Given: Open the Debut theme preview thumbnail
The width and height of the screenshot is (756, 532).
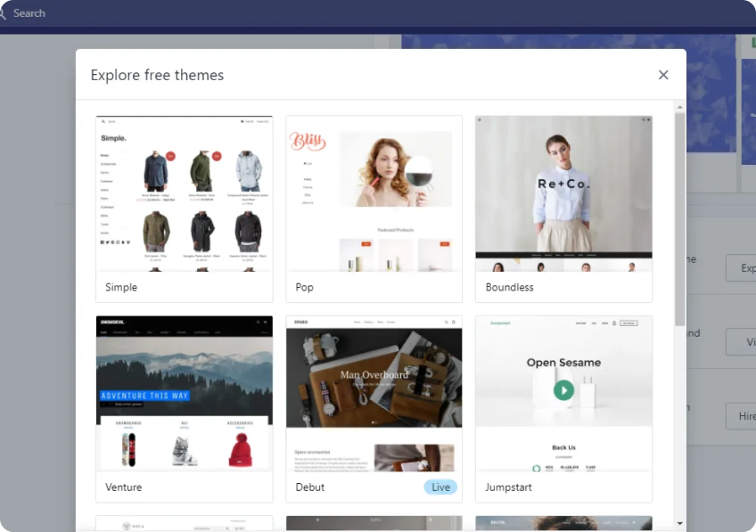Looking at the screenshot, I should (374, 394).
